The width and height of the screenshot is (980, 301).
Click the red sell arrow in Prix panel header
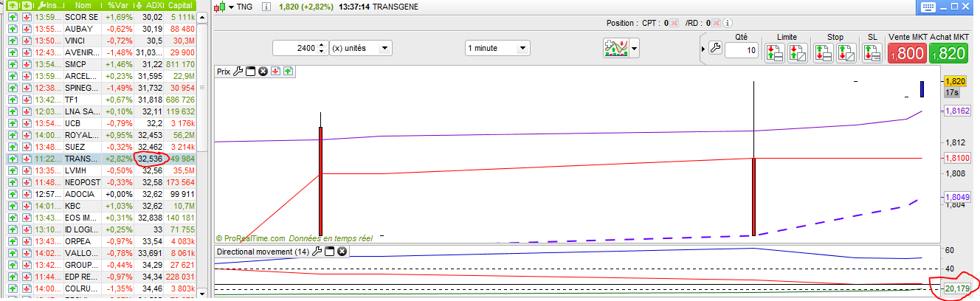point(275,72)
